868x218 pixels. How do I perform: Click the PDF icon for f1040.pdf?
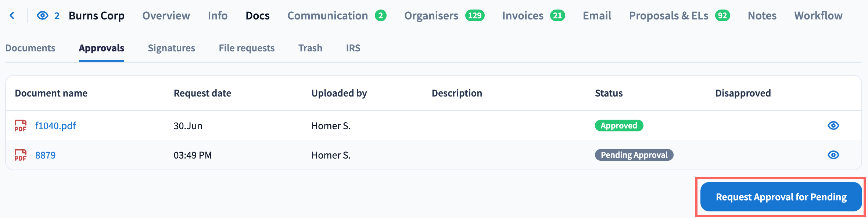(x=21, y=126)
